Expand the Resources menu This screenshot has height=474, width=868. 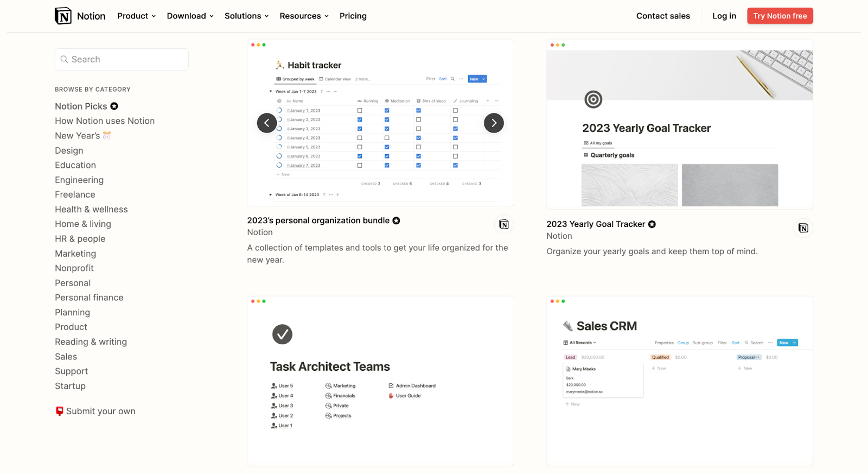pos(304,16)
